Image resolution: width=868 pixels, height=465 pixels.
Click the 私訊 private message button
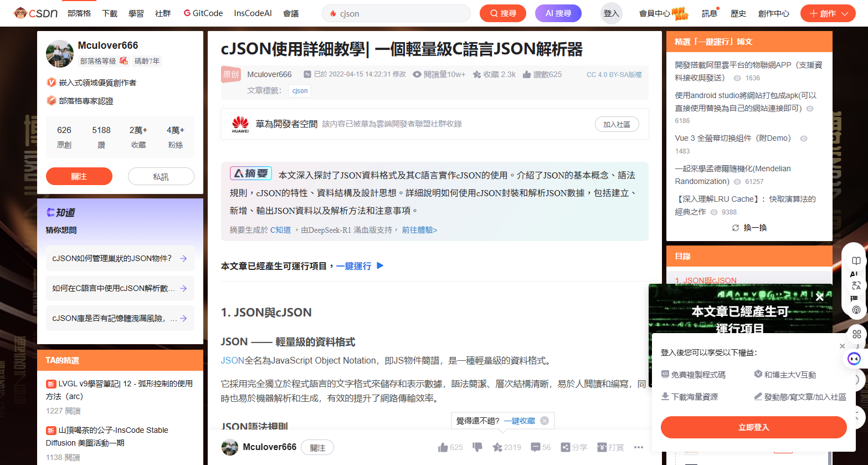coord(161,176)
